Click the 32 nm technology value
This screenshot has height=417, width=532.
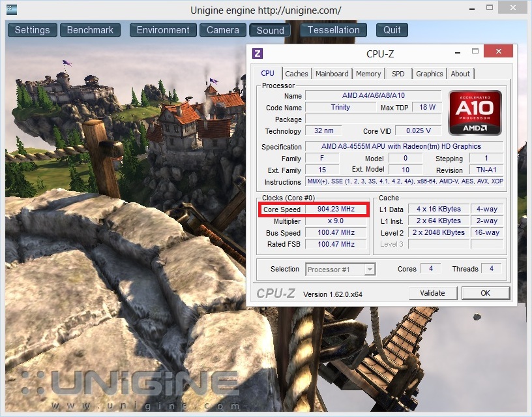click(x=323, y=131)
